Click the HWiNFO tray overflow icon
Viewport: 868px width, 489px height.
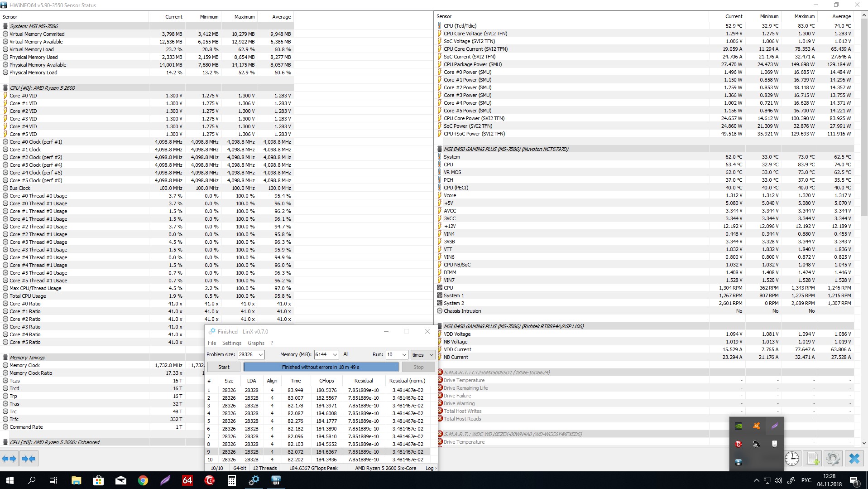[738, 462]
